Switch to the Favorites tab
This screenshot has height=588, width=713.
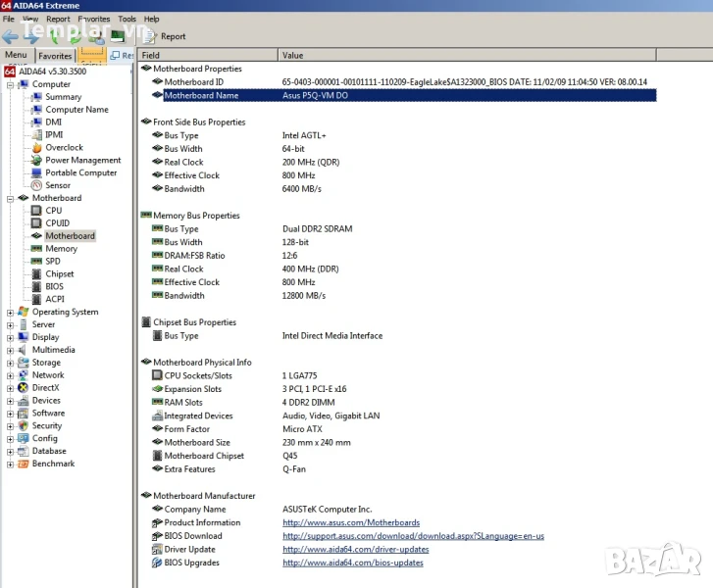pyautogui.click(x=55, y=56)
